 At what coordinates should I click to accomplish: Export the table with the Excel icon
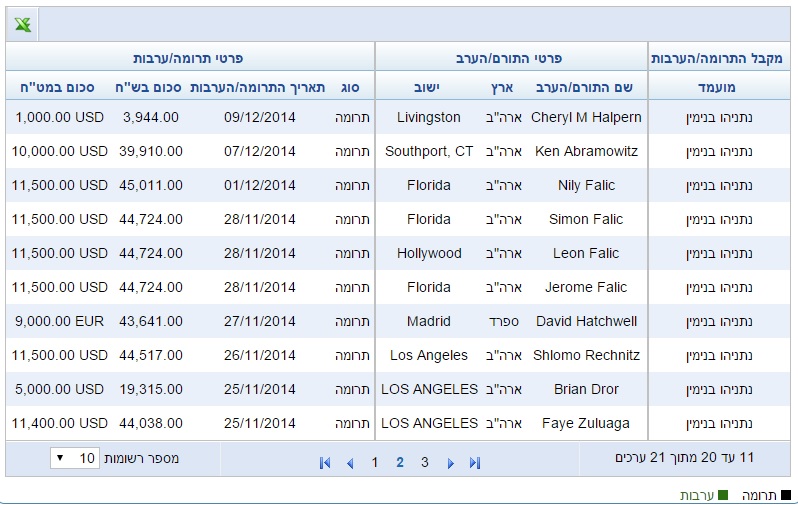(22, 24)
